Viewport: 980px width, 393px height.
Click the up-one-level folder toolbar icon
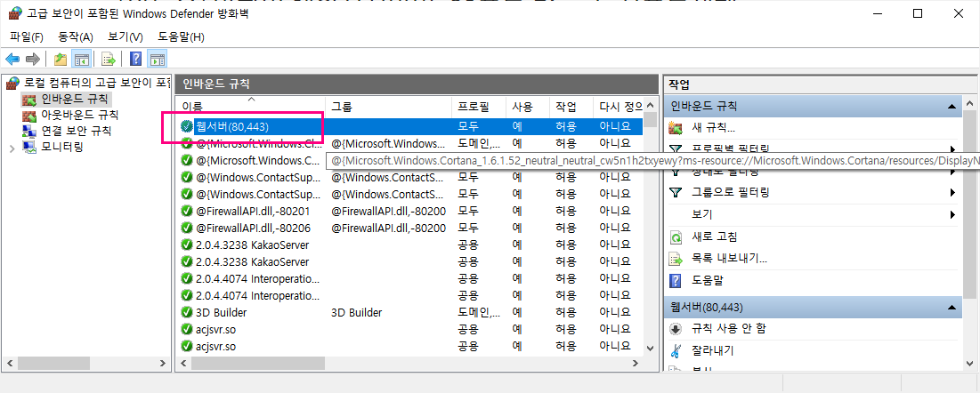(61, 60)
